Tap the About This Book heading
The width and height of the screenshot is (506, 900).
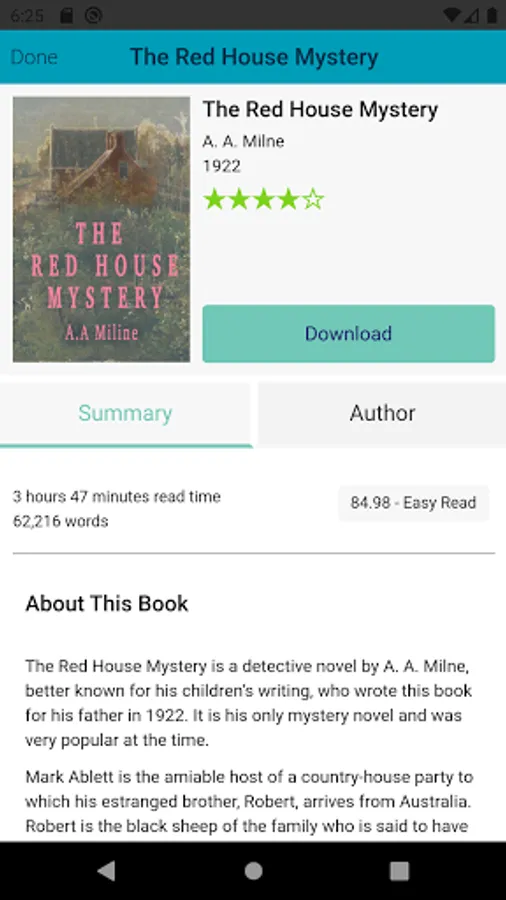(107, 604)
